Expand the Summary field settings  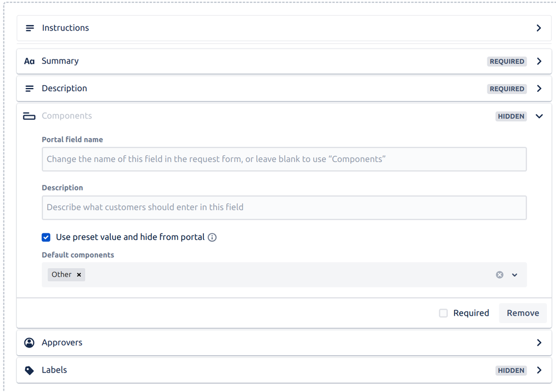[539, 61]
